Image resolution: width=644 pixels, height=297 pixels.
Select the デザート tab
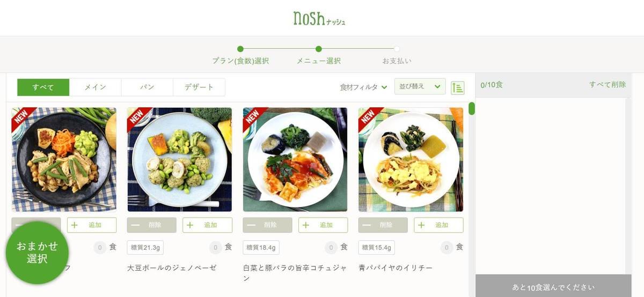(199, 87)
